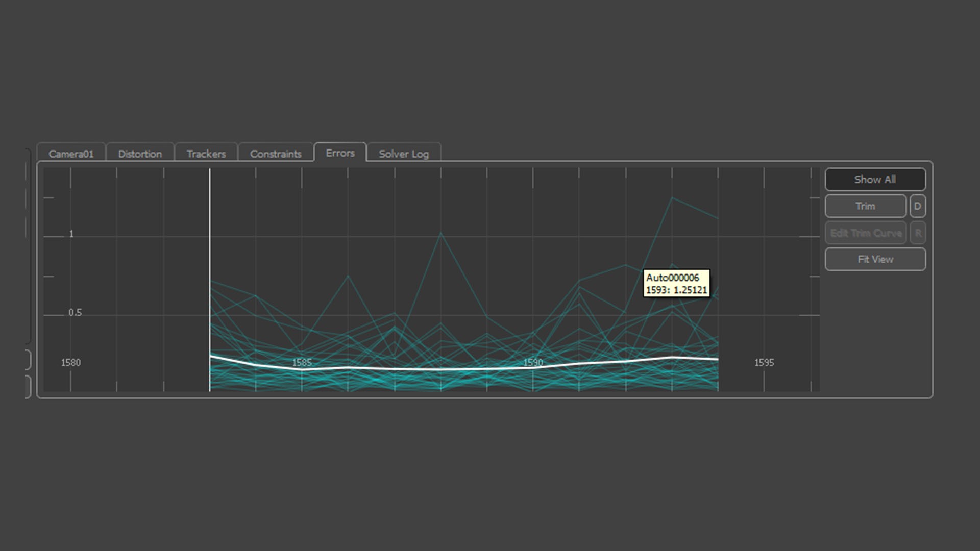The width and height of the screenshot is (980, 551).
Task: Click the 1 value axis label
Action: (71, 234)
